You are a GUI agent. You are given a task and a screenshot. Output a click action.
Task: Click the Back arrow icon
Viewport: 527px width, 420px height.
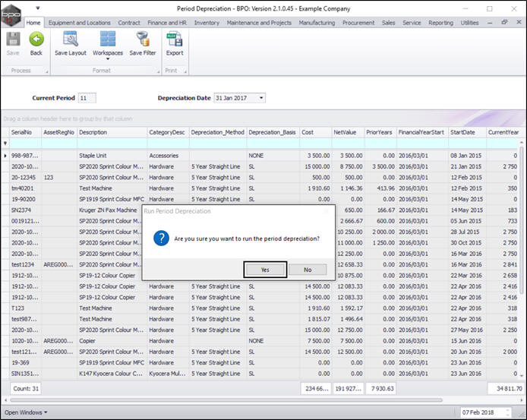click(x=36, y=39)
